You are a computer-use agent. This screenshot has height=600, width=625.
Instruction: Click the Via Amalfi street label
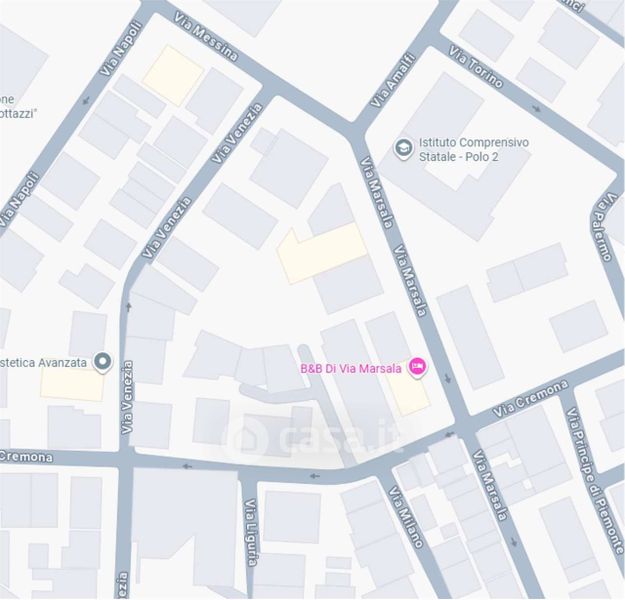[393, 81]
